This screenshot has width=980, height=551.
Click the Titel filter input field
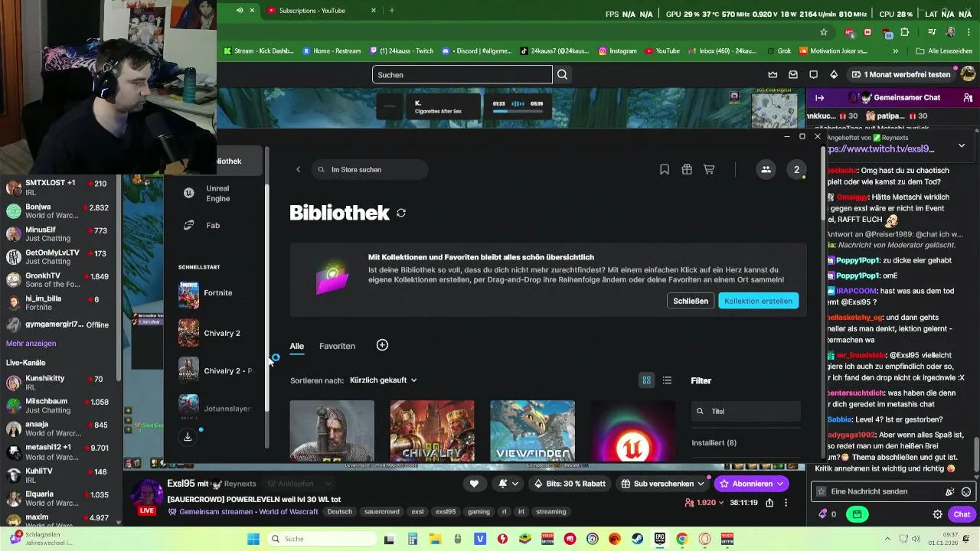(x=746, y=411)
